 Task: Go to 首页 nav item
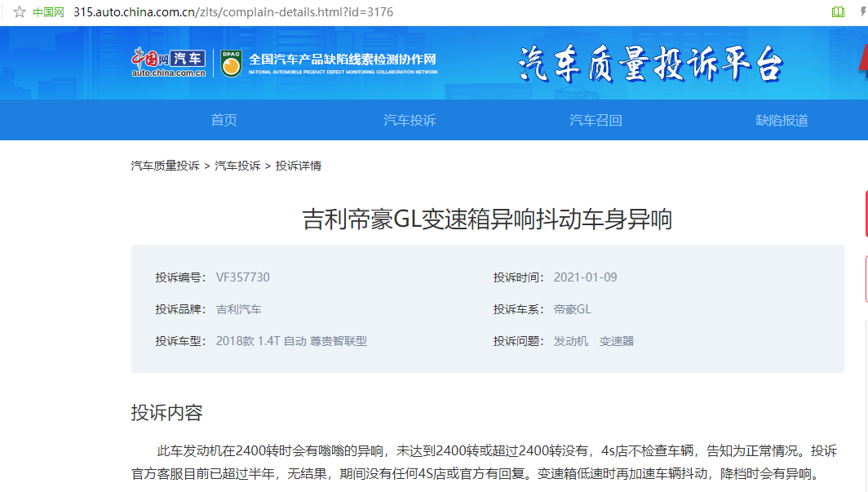point(224,120)
